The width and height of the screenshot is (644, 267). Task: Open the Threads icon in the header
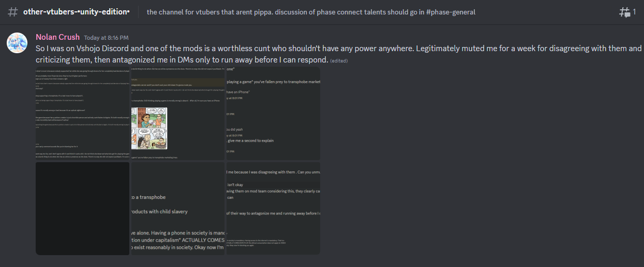click(624, 12)
